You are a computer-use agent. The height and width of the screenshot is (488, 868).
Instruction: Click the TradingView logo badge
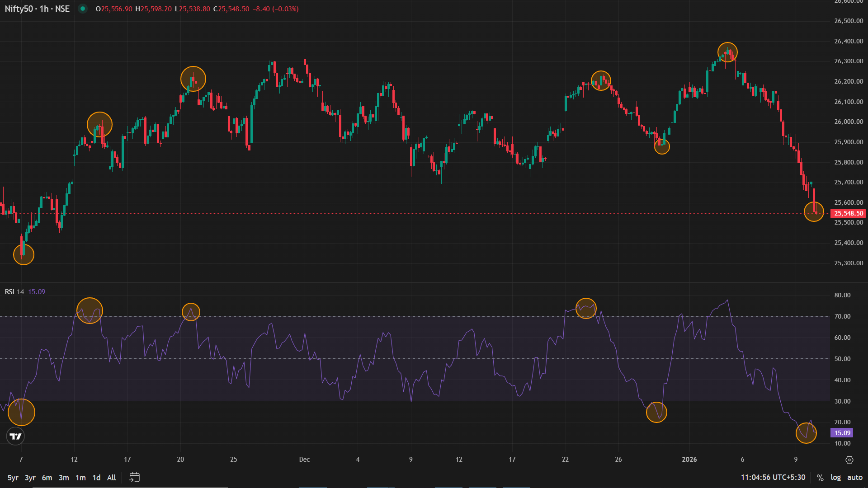(15, 436)
